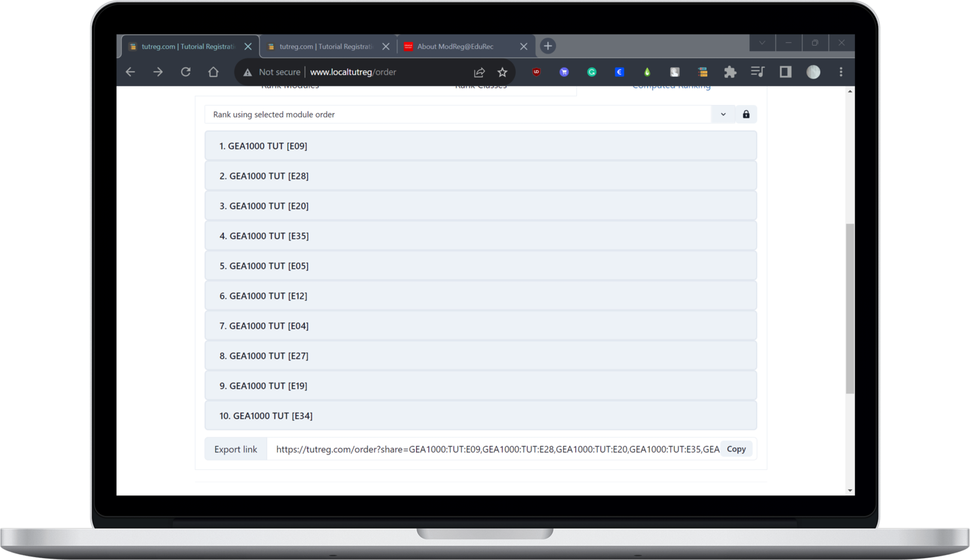This screenshot has height=560, width=970.
Task: Open the Chrome three-dot menu
Action: (x=841, y=72)
